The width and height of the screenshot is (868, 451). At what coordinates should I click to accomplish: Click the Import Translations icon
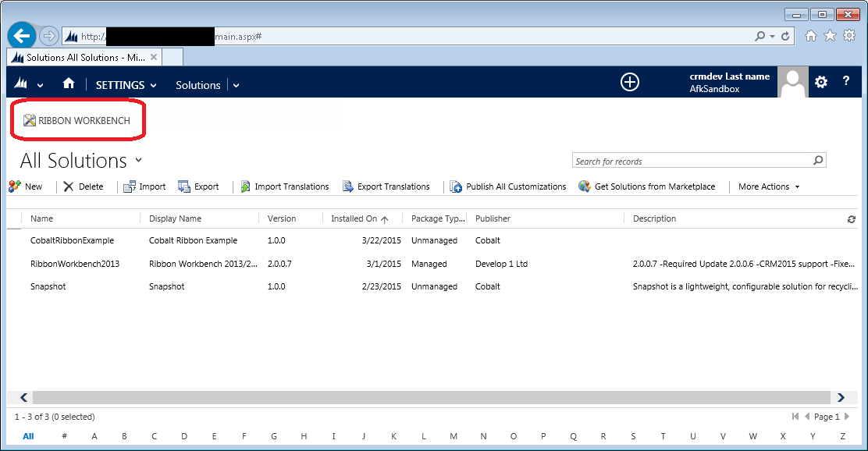245,186
